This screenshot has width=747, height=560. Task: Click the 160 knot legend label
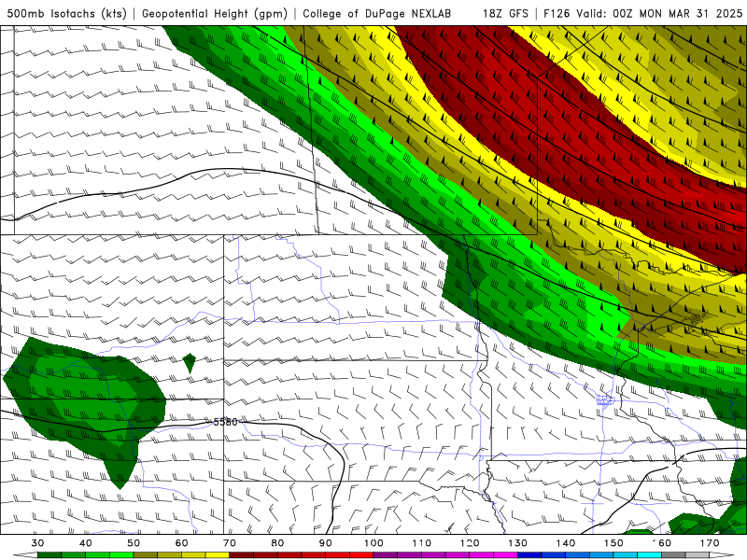click(662, 543)
